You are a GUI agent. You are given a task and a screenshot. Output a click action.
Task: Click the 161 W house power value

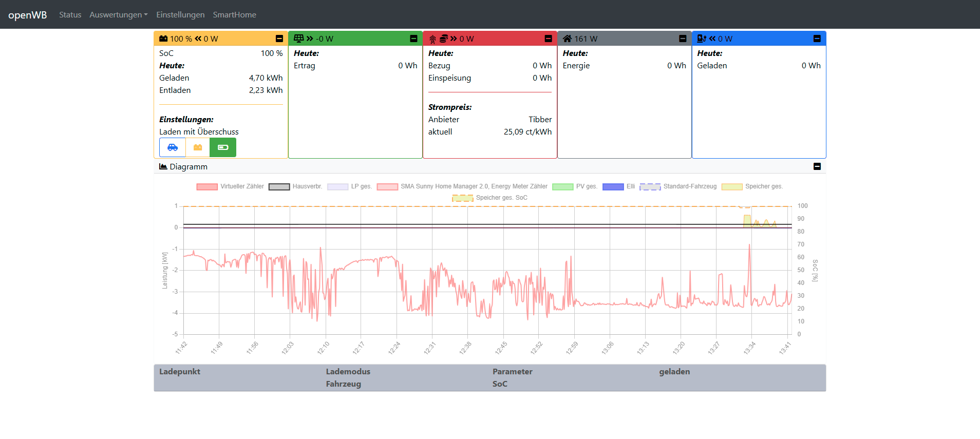click(586, 39)
